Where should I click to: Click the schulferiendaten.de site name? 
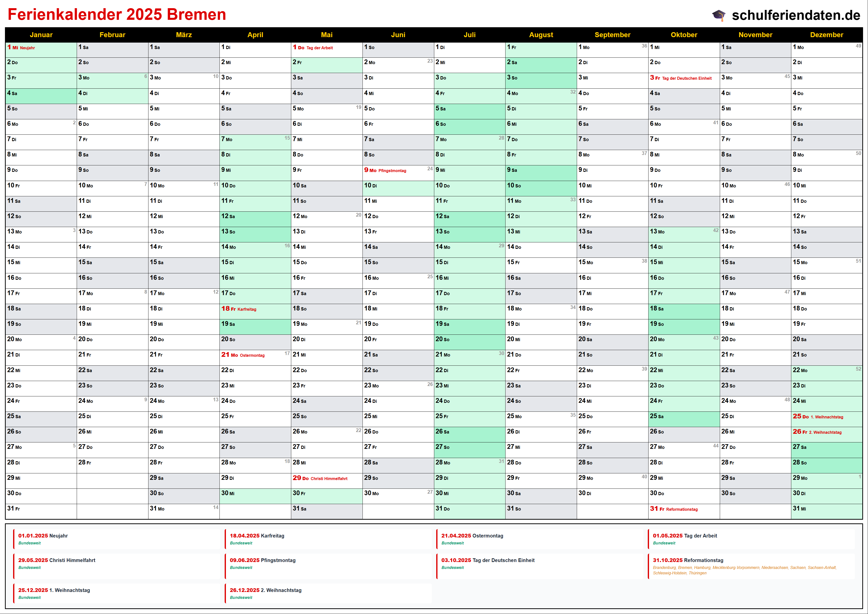tap(796, 15)
